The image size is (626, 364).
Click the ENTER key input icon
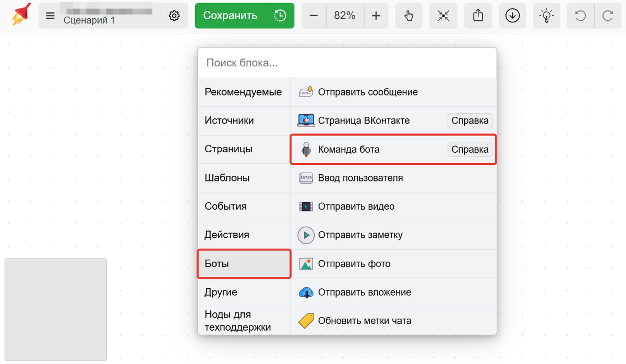(306, 178)
